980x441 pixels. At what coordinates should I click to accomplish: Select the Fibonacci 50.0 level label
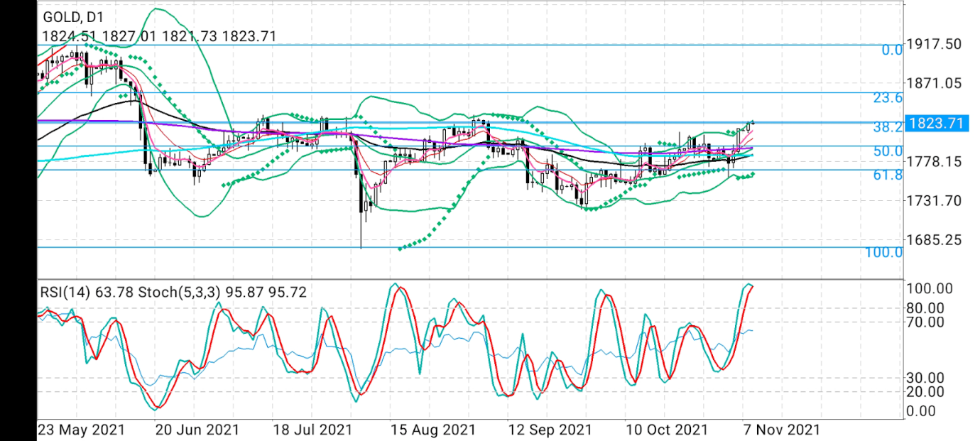(x=888, y=151)
